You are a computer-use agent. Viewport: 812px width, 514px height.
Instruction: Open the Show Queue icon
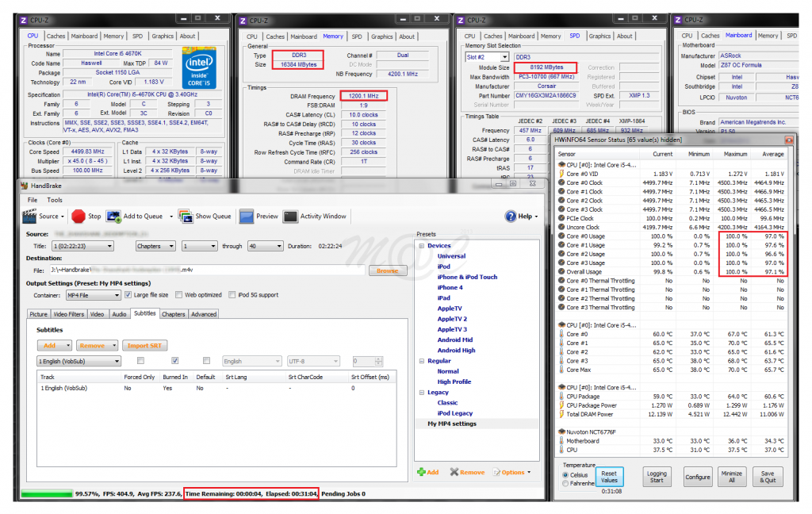click(x=186, y=217)
